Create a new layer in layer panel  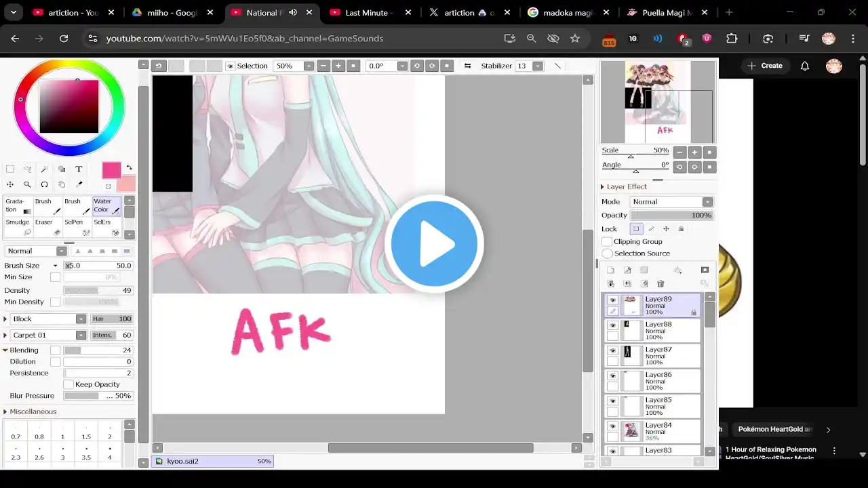point(610,270)
